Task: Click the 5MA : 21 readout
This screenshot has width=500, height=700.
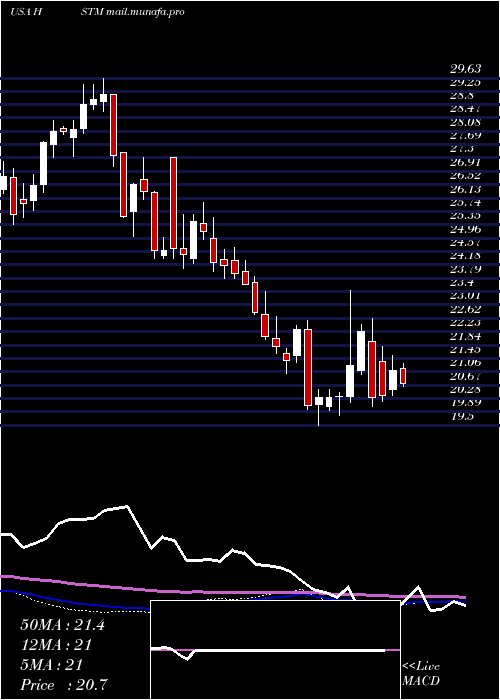Action: click(51, 665)
